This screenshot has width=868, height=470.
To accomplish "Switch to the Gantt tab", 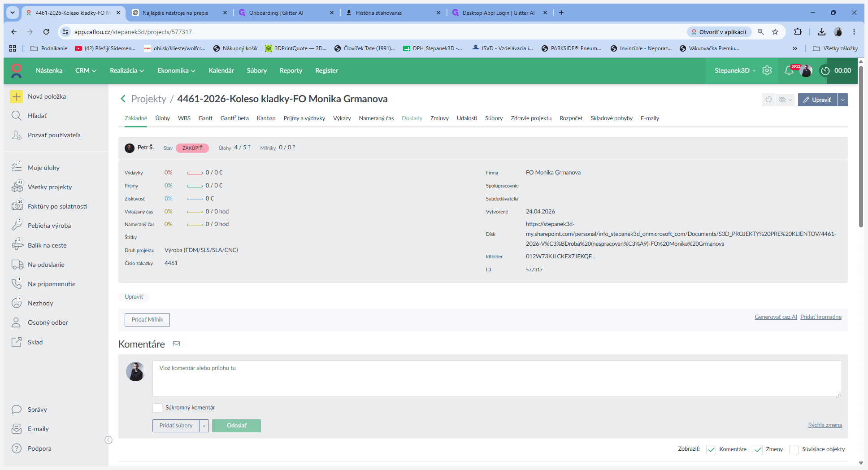I will [205, 118].
